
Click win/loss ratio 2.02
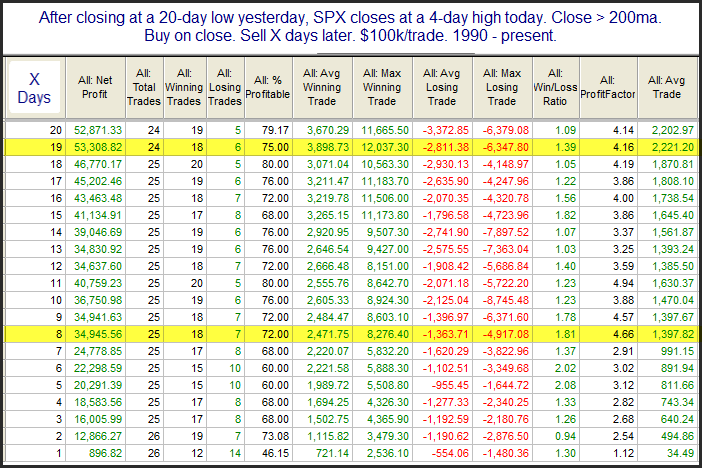pyautogui.click(x=565, y=369)
